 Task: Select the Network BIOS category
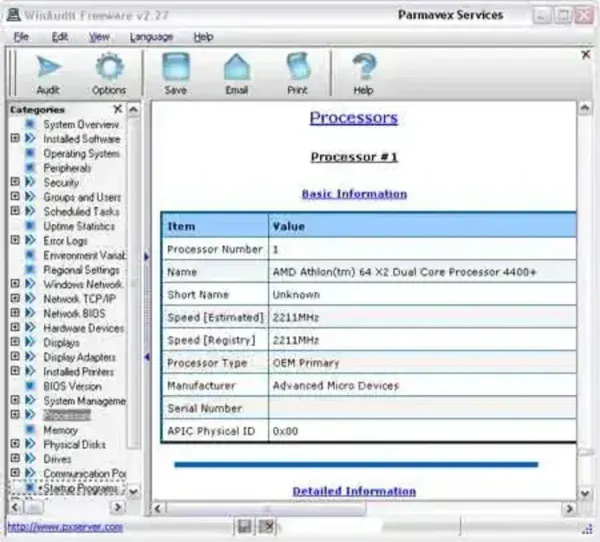(74, 313)
